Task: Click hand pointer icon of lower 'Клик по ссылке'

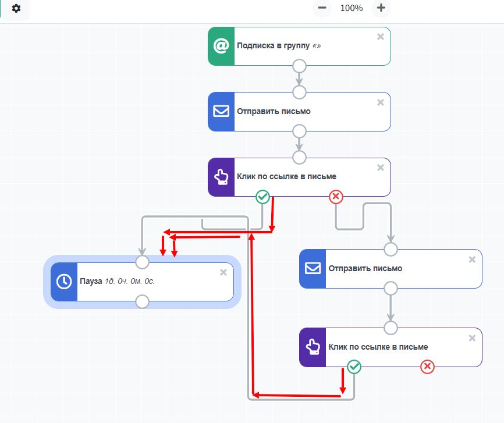Action: pyautogui.click(x=313, y=347)
